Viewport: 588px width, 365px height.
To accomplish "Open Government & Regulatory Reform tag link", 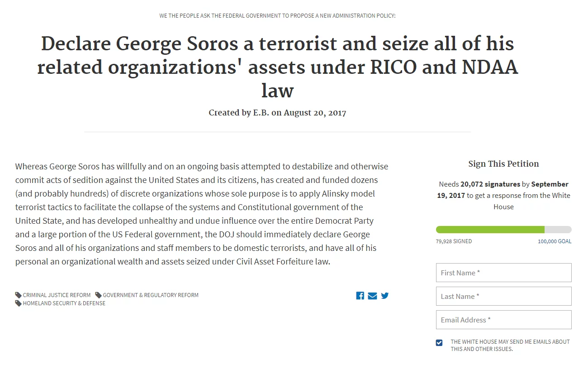I will tap(151, 295).
